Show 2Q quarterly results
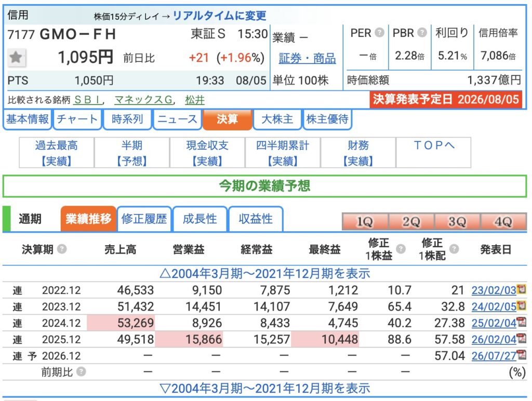This screenshot has width=532, height=401. 411,221
